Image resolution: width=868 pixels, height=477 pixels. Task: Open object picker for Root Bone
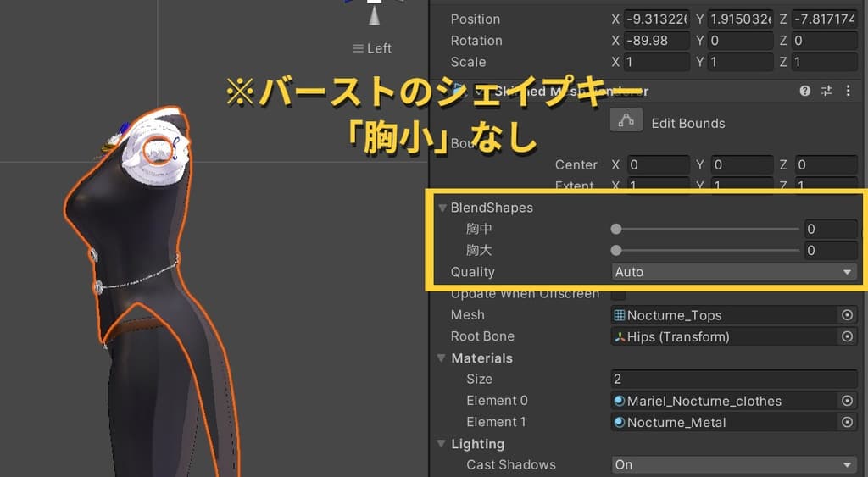(847, 336)
